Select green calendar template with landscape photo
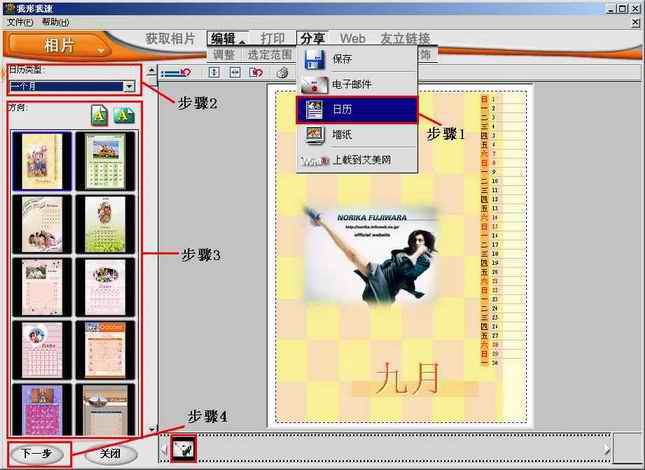 [x=105, y=161]
